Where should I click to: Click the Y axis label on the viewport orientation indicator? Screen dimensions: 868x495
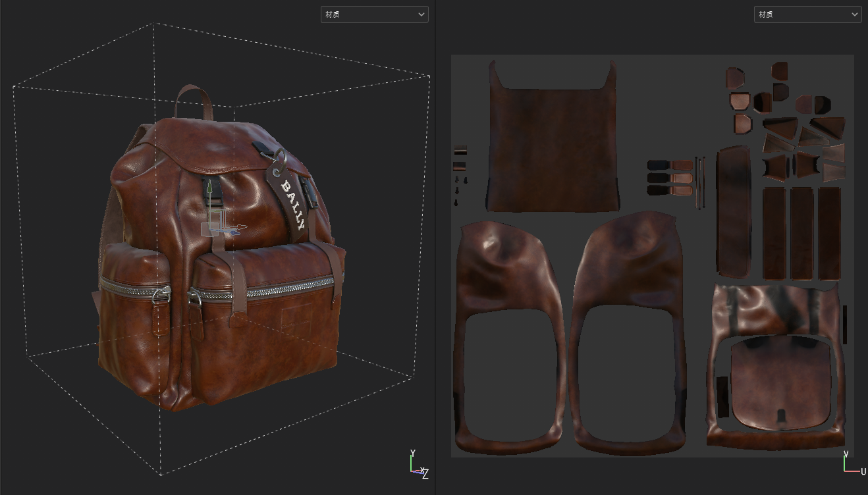[413, 453]
